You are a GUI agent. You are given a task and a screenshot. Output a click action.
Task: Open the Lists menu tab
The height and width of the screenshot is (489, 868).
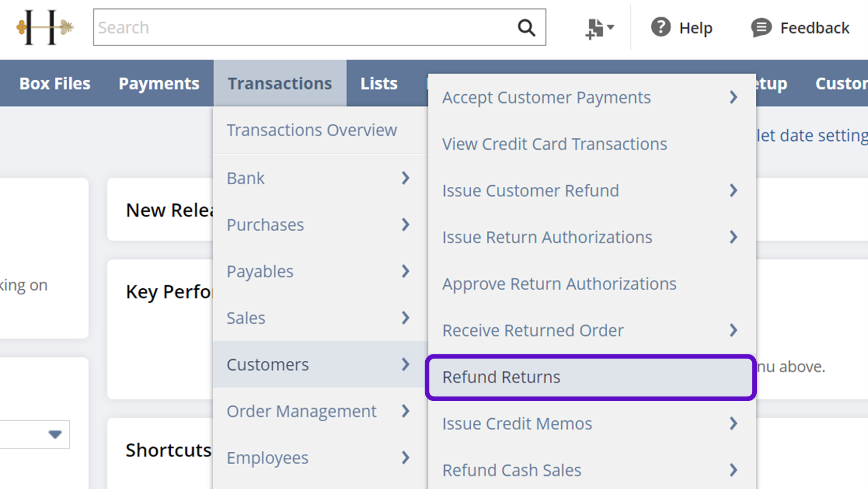tap(379, 83)
